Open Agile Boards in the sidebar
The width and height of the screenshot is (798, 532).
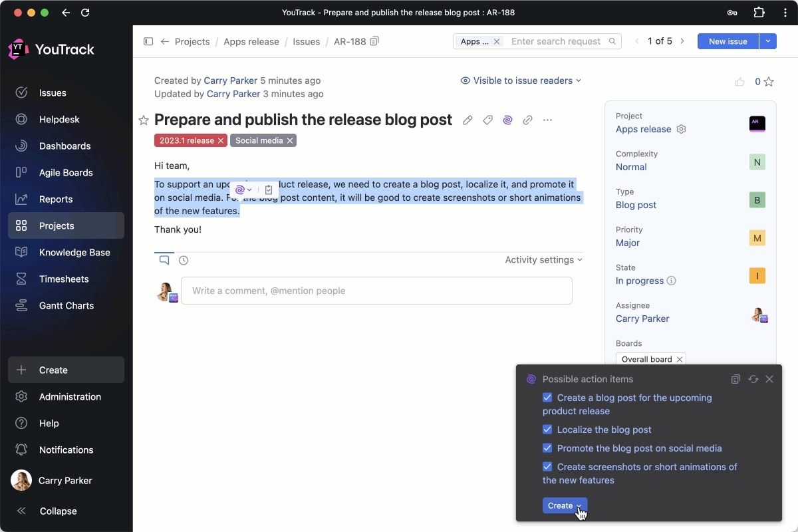coord(66,173)
